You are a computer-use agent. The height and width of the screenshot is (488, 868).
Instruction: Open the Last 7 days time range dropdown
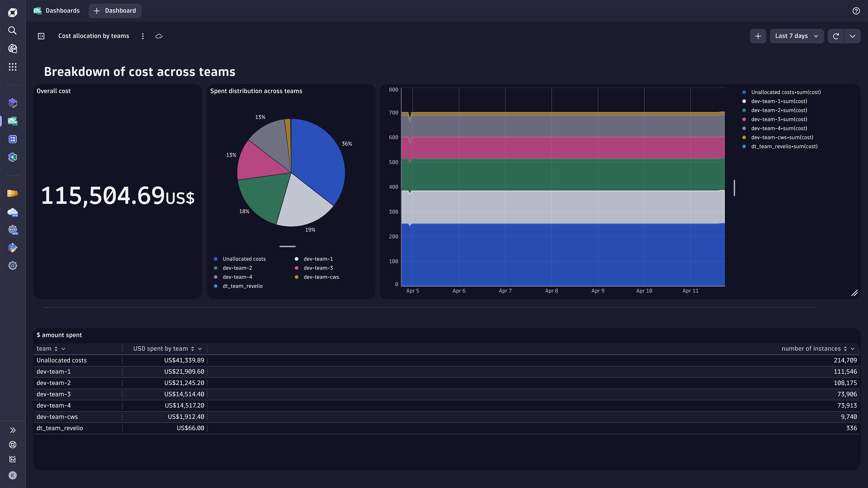(x=797, y=36)
